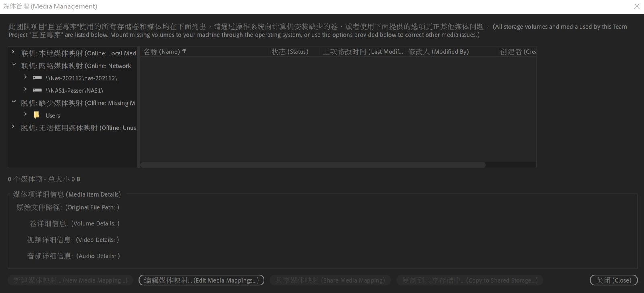Click the 原始文件路径 (Original File Path) label
The width and height of the screenshot is (644, 293).
pyautogui.click(x=68, y=207)
